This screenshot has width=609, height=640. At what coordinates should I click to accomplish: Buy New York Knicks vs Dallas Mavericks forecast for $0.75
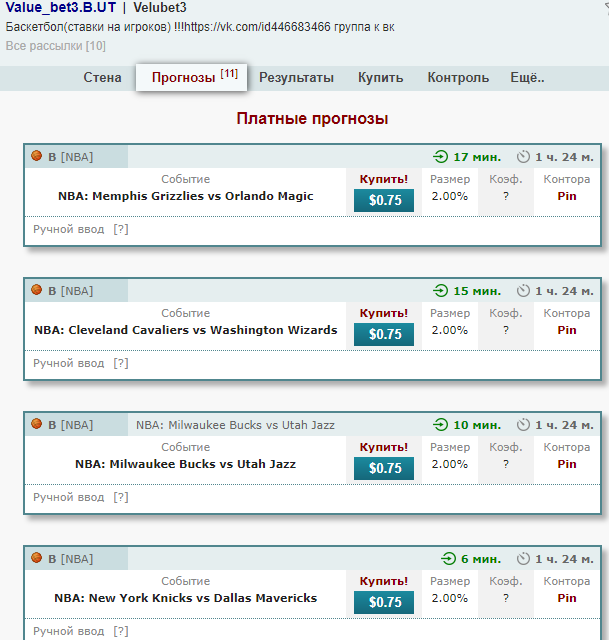[x=384, y=602]
